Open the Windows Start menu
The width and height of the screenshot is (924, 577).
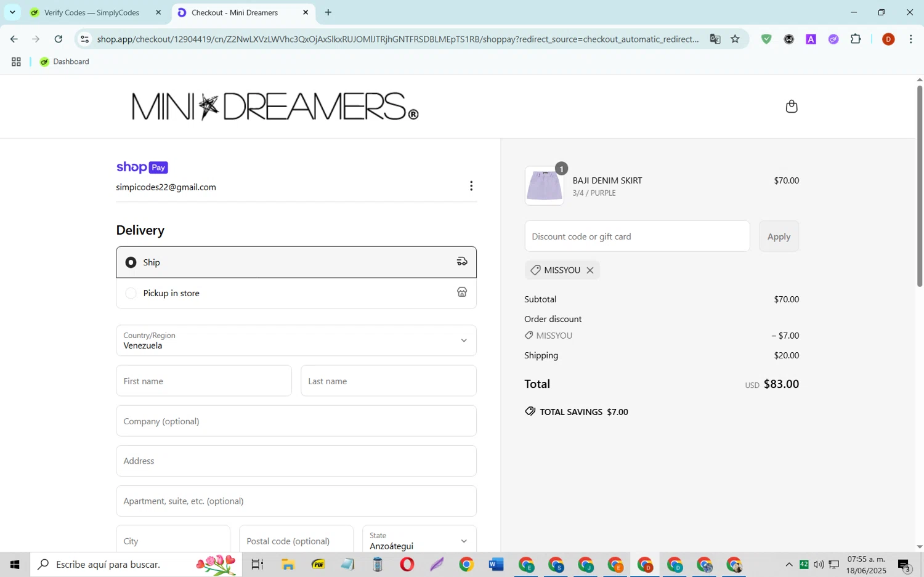[15, 564]
